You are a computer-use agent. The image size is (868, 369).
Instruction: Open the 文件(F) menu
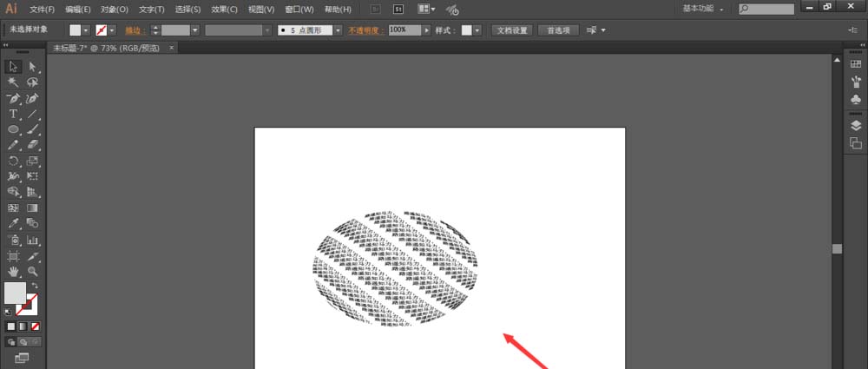click(42, 10)
